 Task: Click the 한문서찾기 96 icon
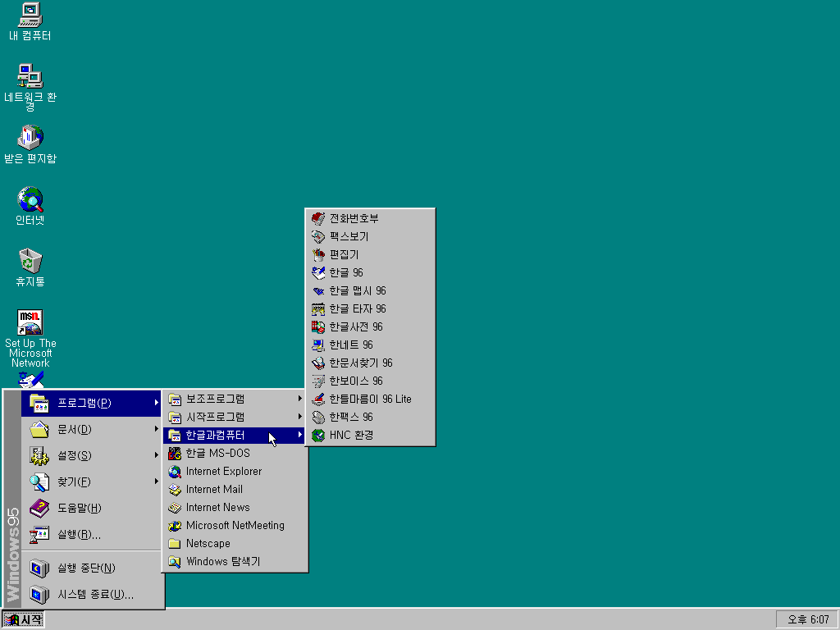click(318, 363)
